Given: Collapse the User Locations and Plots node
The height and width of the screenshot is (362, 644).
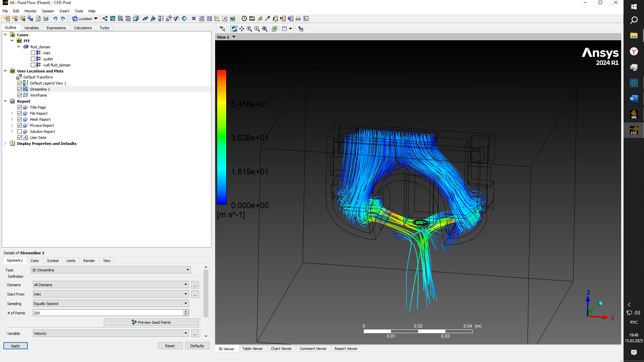Looking at the screenshot, I should 5,71.
